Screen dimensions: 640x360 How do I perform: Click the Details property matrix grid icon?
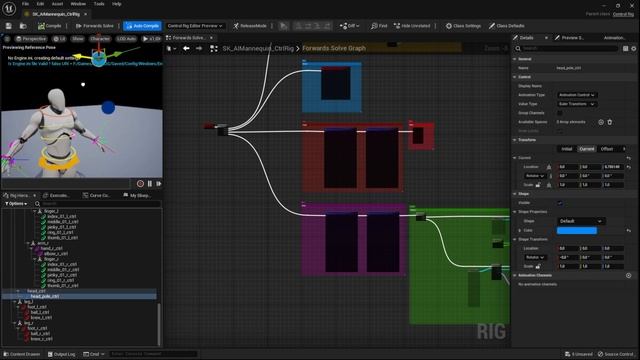point(625,49)
